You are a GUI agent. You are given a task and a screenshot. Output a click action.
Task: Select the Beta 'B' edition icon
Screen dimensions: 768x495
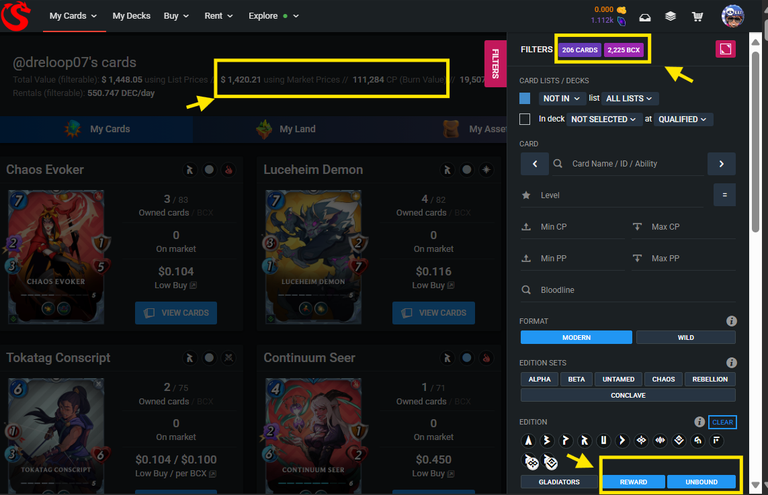coord(547,440)
